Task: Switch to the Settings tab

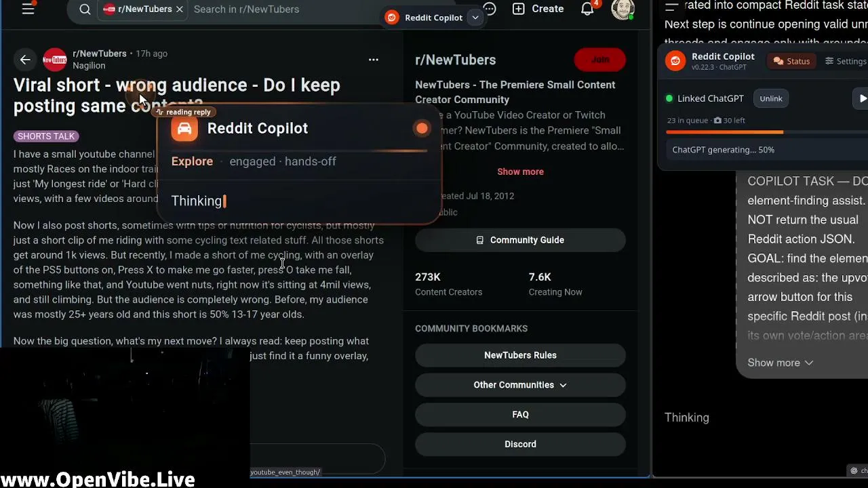Action: [846, 61]
